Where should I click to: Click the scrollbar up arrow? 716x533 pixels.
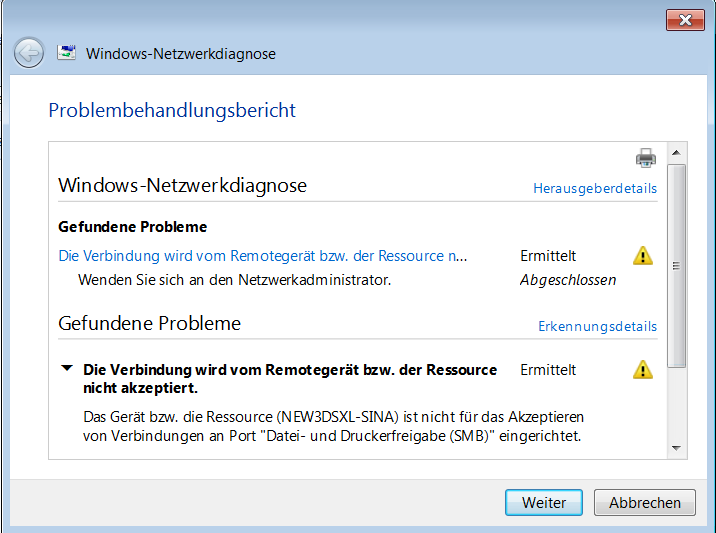point(676,153)
